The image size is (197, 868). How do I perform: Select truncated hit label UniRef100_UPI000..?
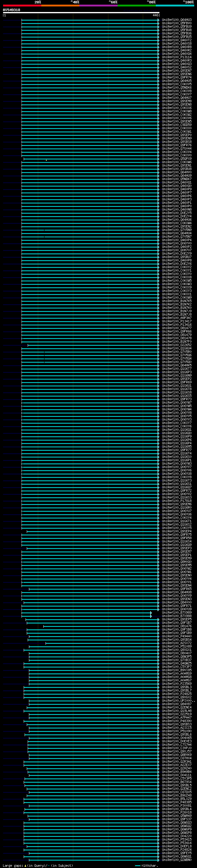click(x=178, y=700)
